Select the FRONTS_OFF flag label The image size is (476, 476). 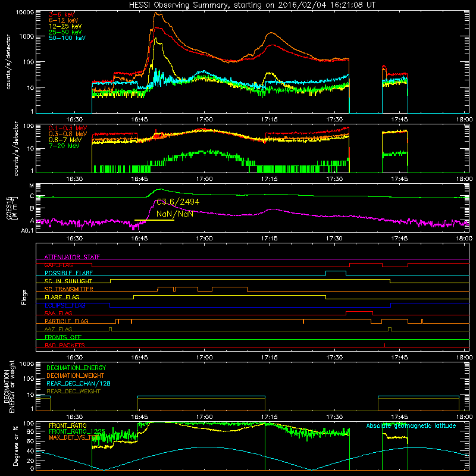click(x=63, y=337)
